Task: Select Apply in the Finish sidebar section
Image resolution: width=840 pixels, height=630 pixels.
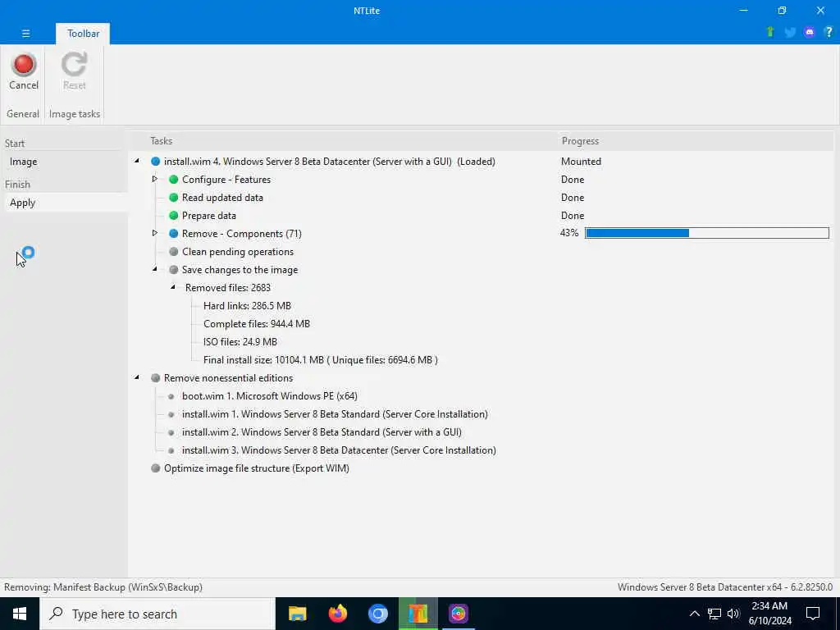Action: 64,203
